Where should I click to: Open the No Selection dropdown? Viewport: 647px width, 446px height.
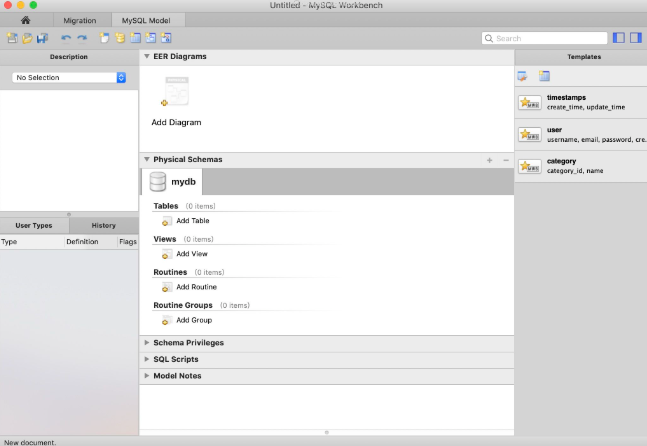pyautogui.click(x=69, y=78)
